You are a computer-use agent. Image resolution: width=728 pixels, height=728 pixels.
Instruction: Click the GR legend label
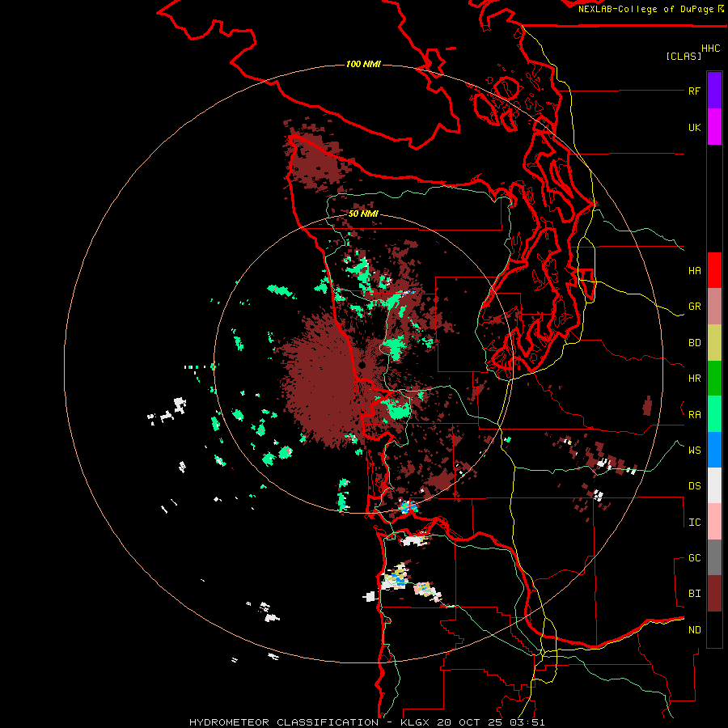pyautogui.click(x=694, y=307)
